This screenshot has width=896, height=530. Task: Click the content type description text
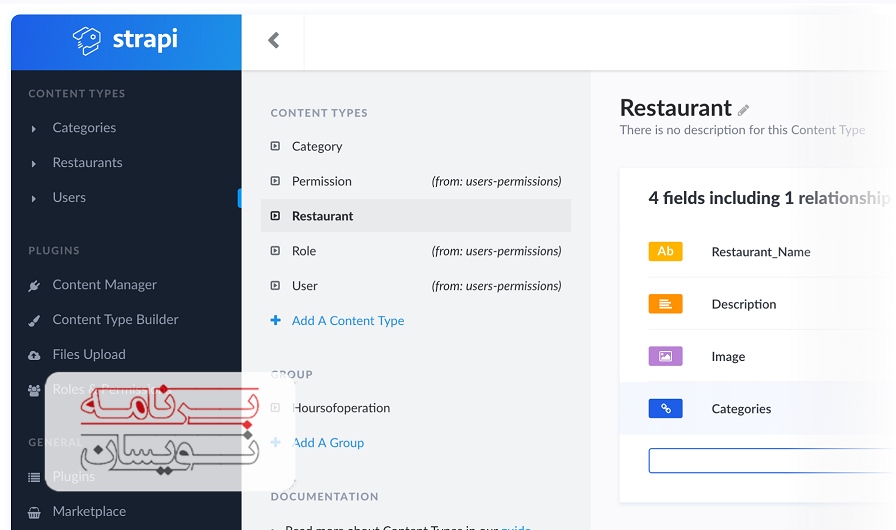pos(742,130)
